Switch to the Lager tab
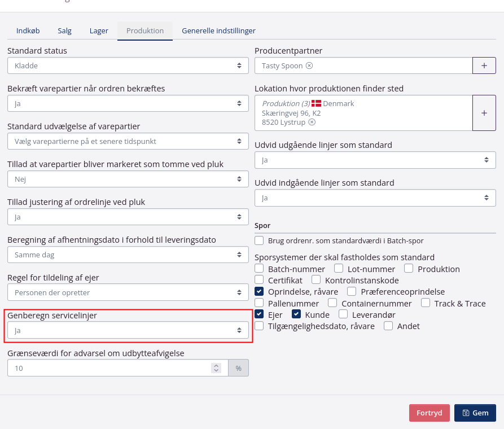504x429 pixels. (x=99, y=30)
